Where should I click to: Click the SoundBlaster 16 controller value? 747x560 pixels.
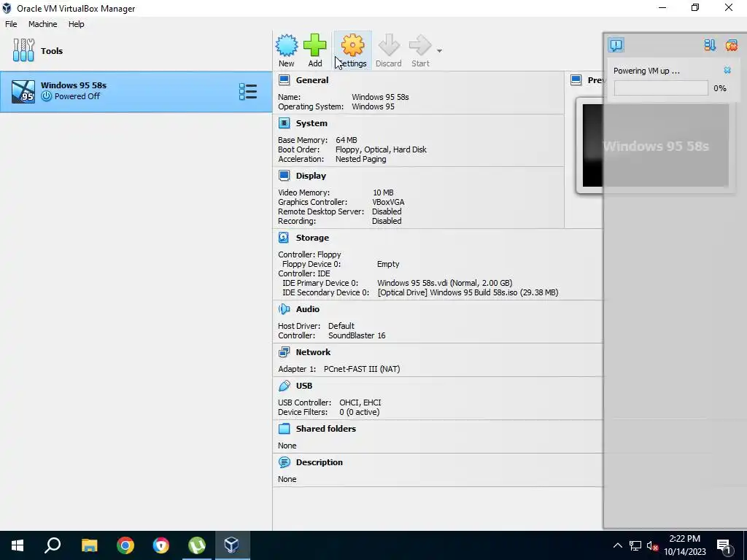357,335
